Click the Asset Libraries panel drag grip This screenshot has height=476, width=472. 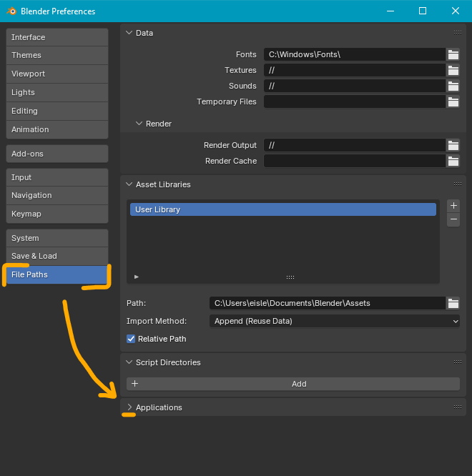tap(458, 184)
